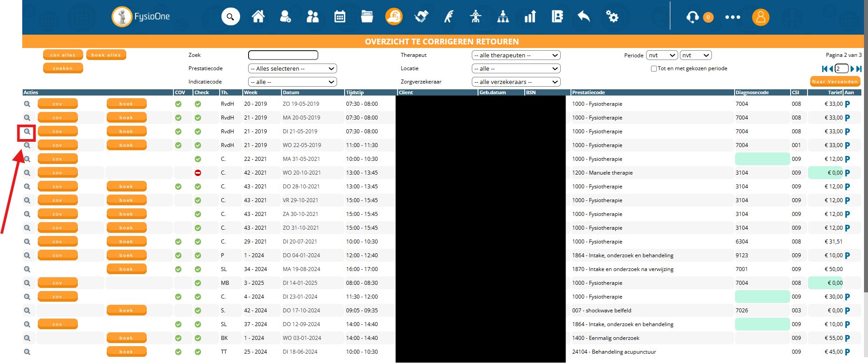
Task: Click the 'boek alles' button
Action: tap(106, 55)
